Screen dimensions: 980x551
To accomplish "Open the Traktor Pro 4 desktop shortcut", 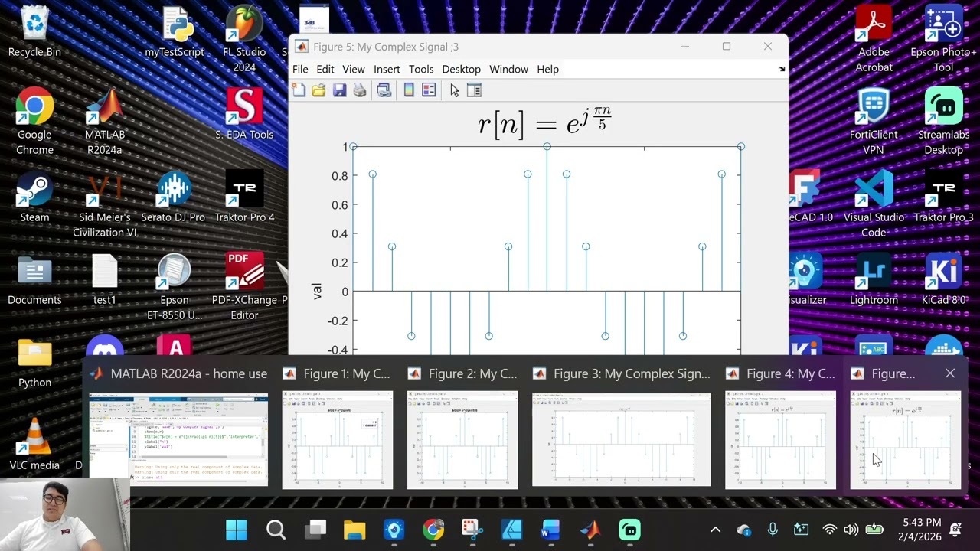I will pyautogui.click(x=244, y=197).
